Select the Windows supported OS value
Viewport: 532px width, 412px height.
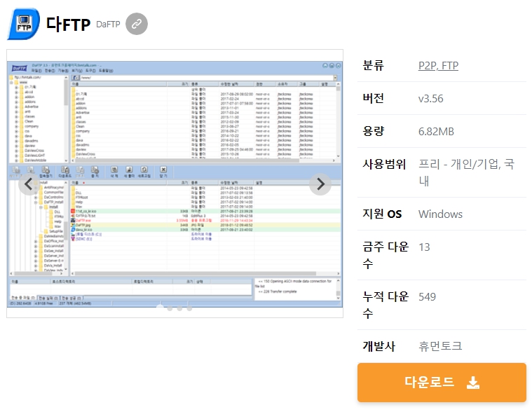tap(440, 214)
